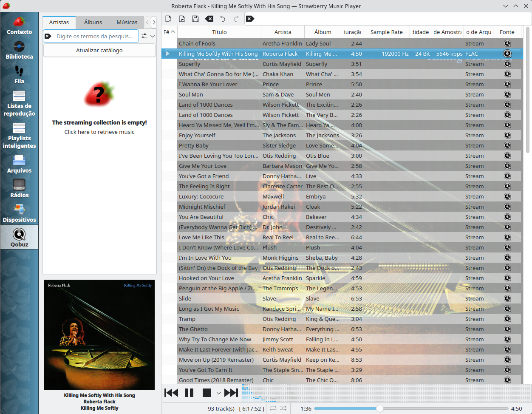Open the Rádios sidebar view

(x=19, y=189)
